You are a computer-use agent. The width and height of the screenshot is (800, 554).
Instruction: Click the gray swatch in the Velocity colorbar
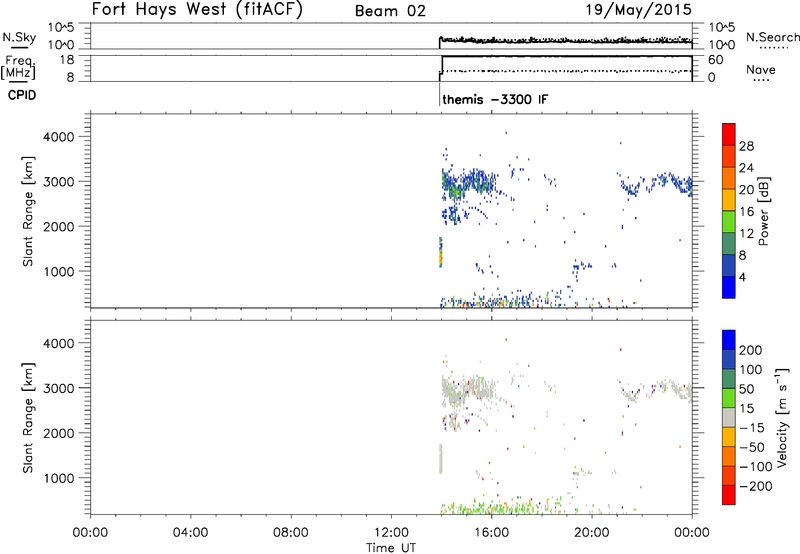pos(729,418)
